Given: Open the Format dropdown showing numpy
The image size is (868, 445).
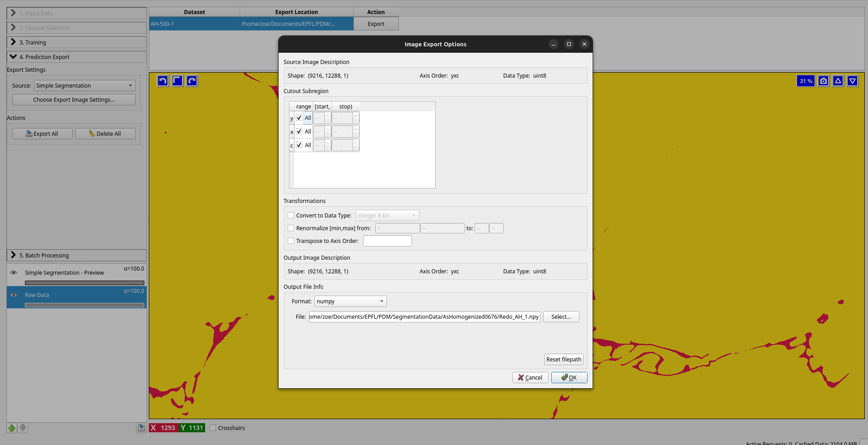Looking at the screenshot, I should point(350,301).
